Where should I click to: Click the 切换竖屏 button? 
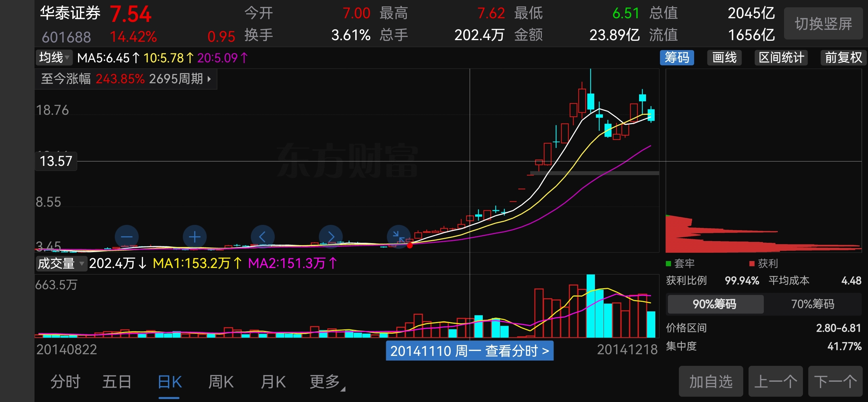[x=823, y=24]
